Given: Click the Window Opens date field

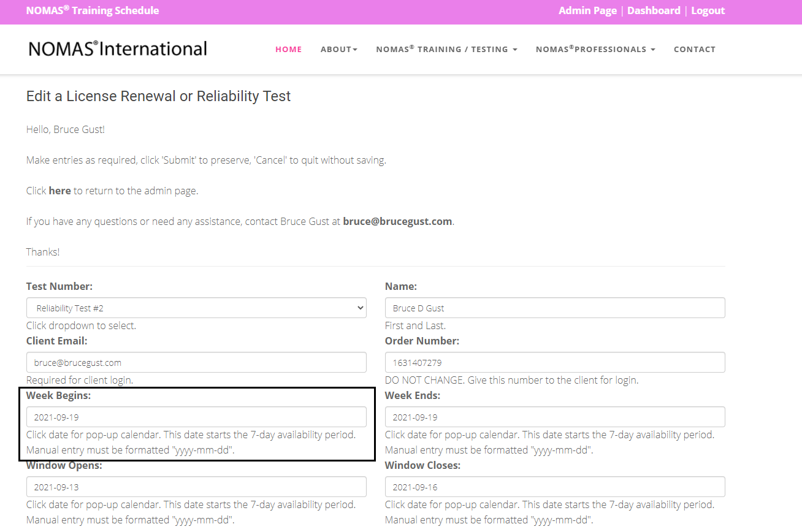Looking at the screenshot, I should (x=196, y=487).
